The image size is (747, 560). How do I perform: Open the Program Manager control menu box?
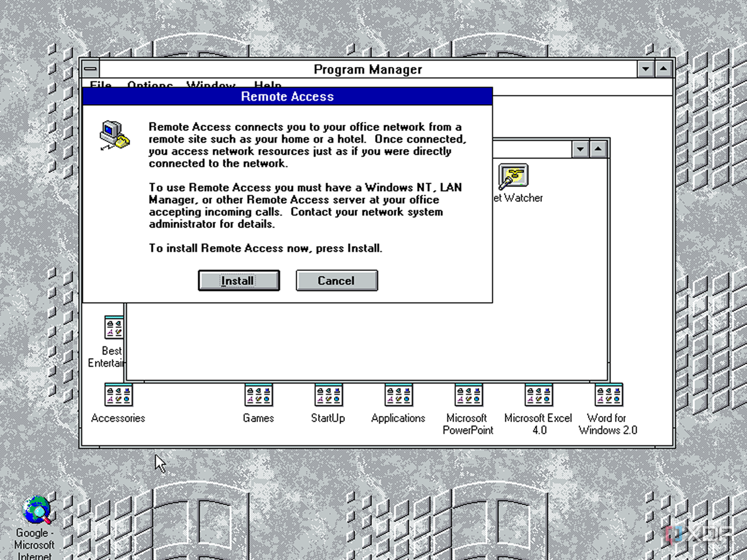[x=90, y=69]
